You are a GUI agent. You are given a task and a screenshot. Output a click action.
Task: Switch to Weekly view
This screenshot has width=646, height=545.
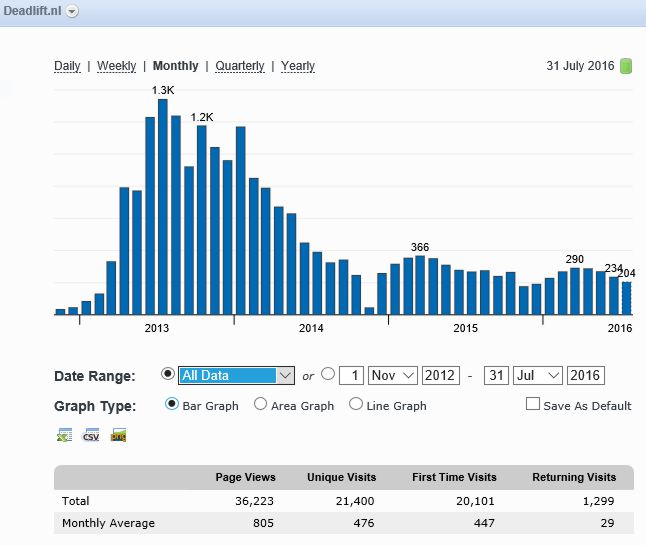[117, 66]
